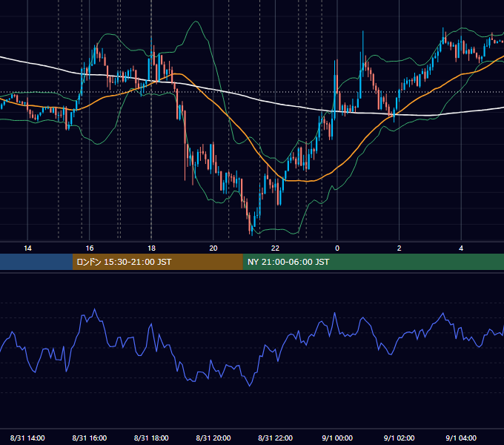Click the blue session bar before ロンドン
The image size is (504, 445).
[x=36, y=262]
